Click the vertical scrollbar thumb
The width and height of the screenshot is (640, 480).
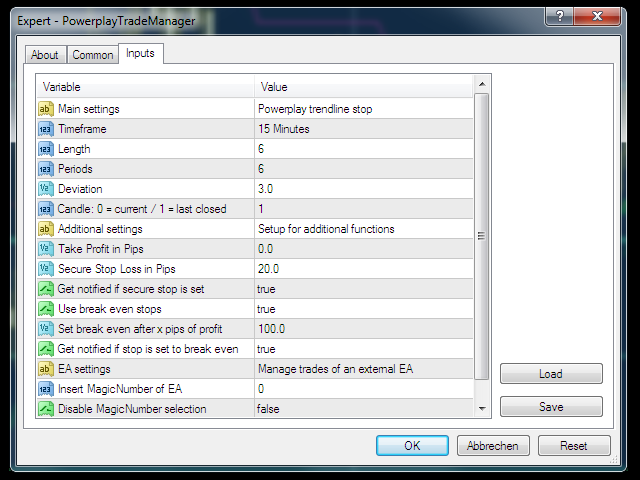pyautogui.click(x=482, y=236)
